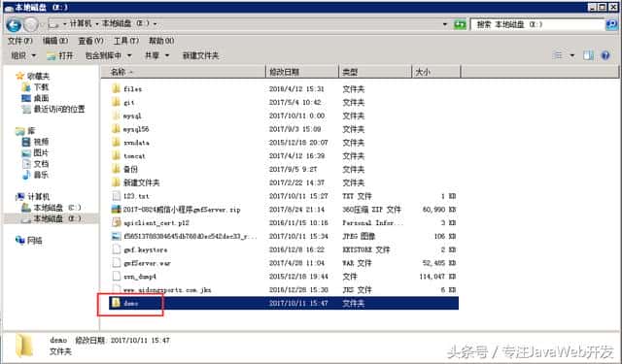Image resolution: width=622 pixels, height=364 pixels.
Task: Open the view options dropdown arrow
Action: 572,55
